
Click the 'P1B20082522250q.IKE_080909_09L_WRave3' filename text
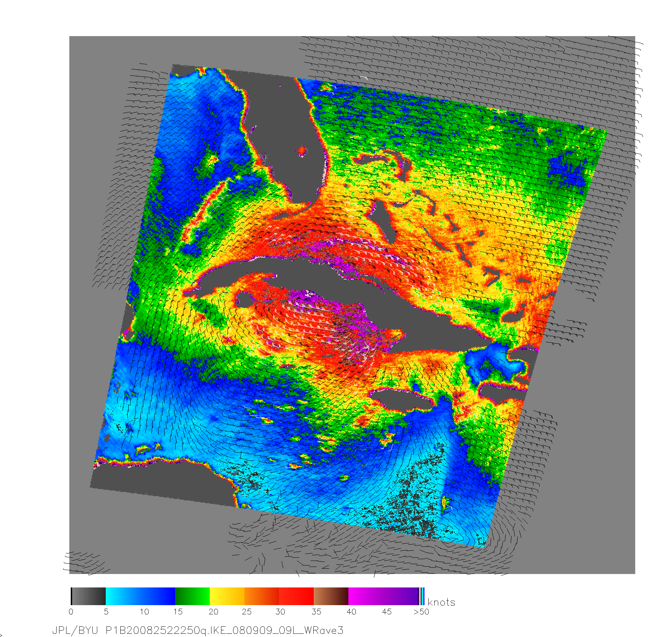click(224, 630)
